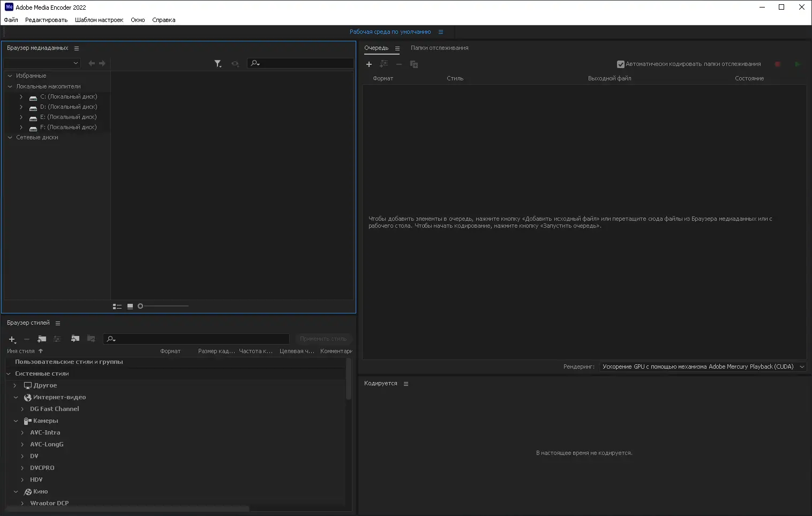
Task: Open the Файл menu
Action: coord(11,20)
